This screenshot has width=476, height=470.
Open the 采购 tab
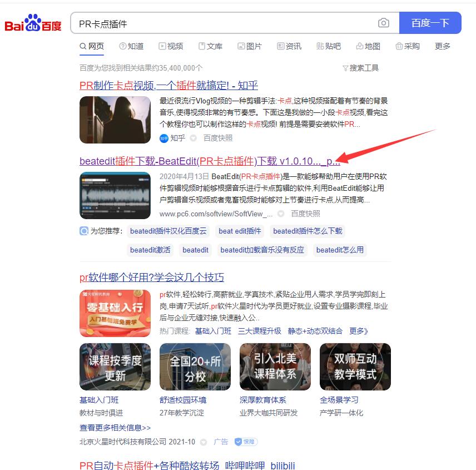[x=408, y=46]
